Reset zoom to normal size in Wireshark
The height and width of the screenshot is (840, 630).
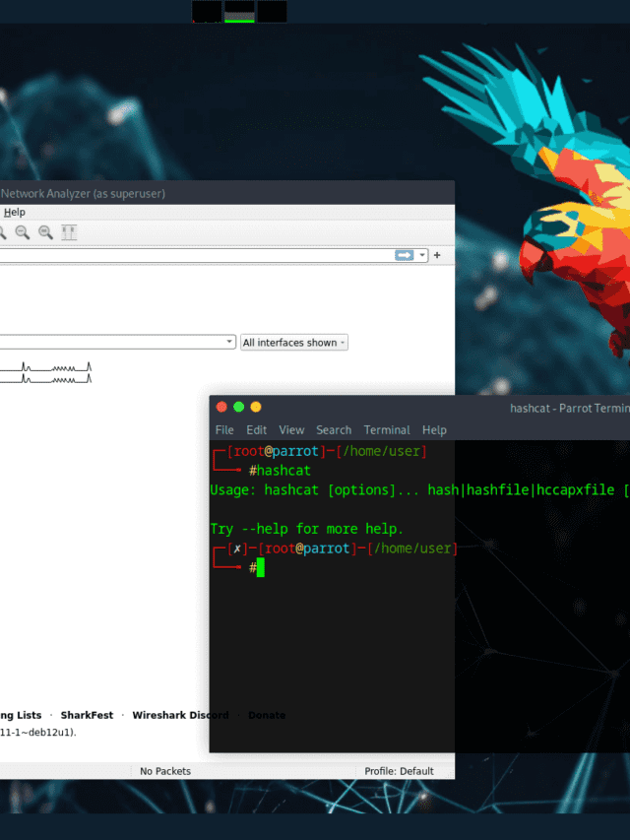(x=45, y=232)
